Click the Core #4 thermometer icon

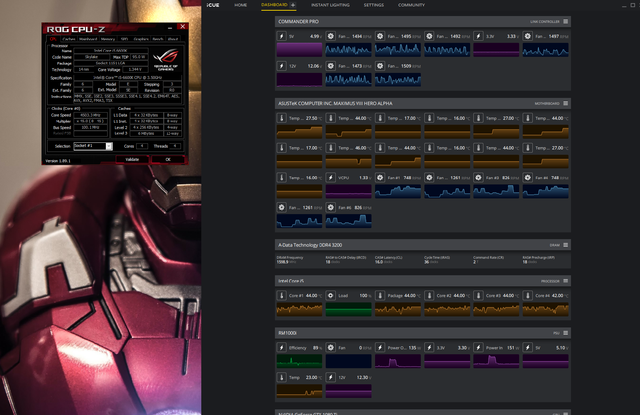527,295
